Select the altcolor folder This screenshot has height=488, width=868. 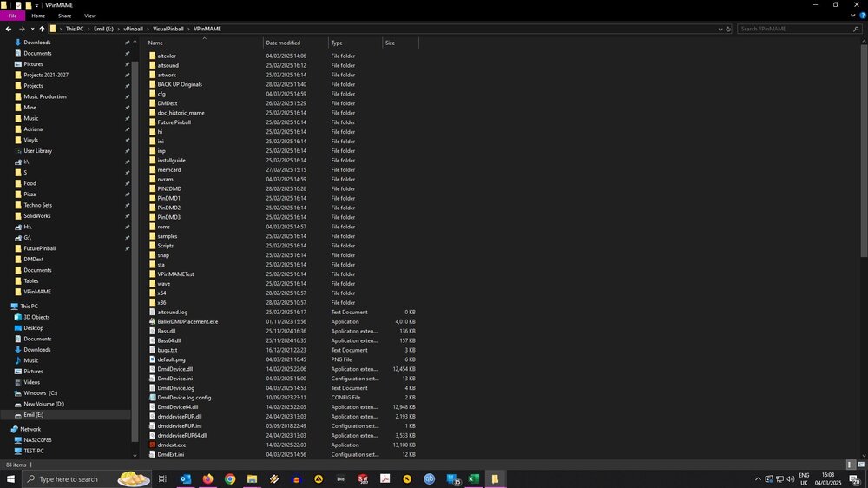[x=167, y=56]
